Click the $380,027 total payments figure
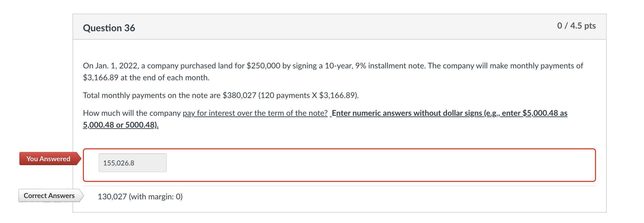644x223 pixels. (x=240, y=95)
